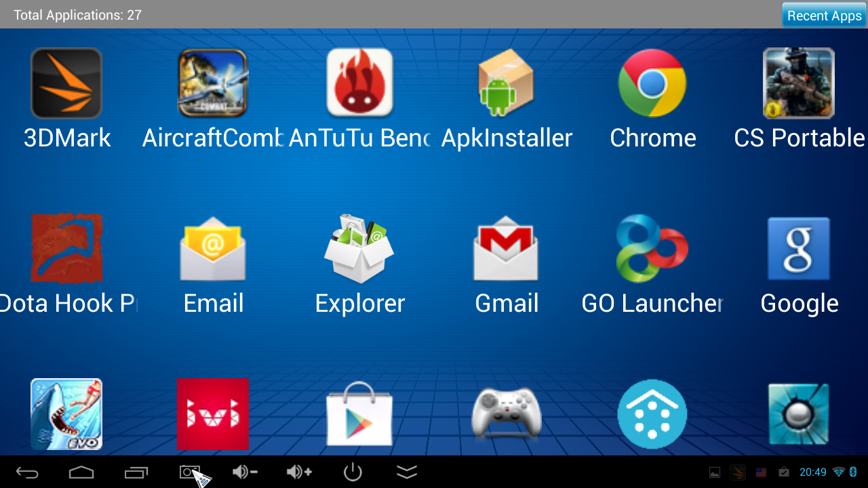This screenshot has width=868, height=488.
Task: Open the screenshot saved notification
Action: click(714, 472)
